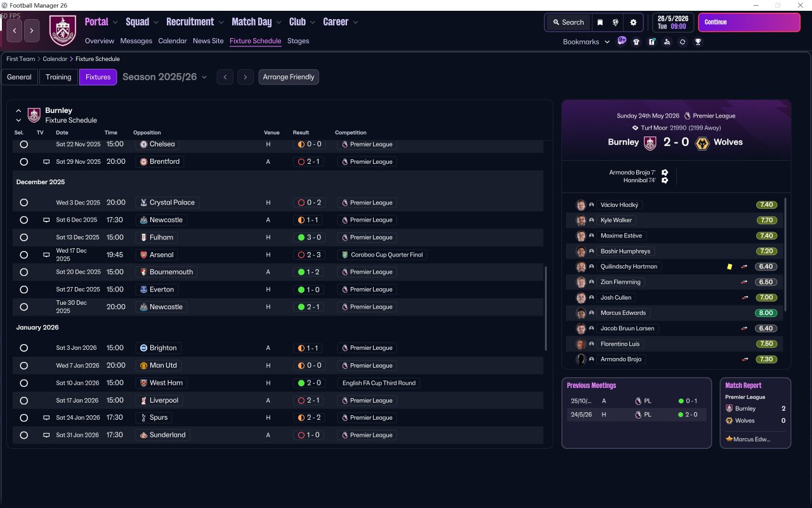Image resolution: width=812 pixels, height=508 pixels.
Task: Click the alert document icon in bookmarks bar
Action: (x=652, y=42)
